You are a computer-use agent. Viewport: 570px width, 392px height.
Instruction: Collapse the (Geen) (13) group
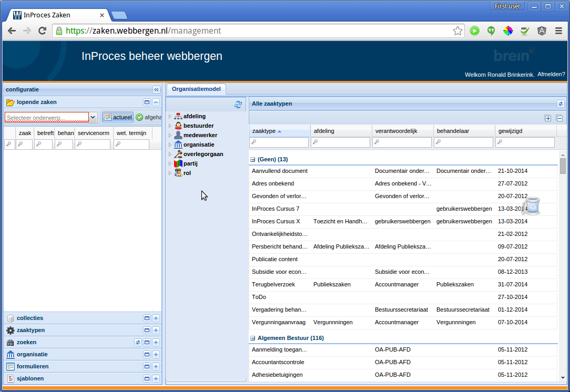(x=252, y=160)
